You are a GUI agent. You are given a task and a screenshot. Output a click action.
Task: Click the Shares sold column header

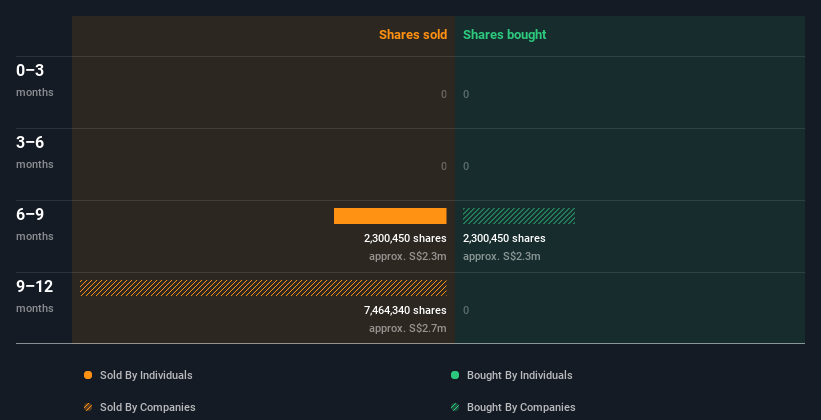pos(412,35)
